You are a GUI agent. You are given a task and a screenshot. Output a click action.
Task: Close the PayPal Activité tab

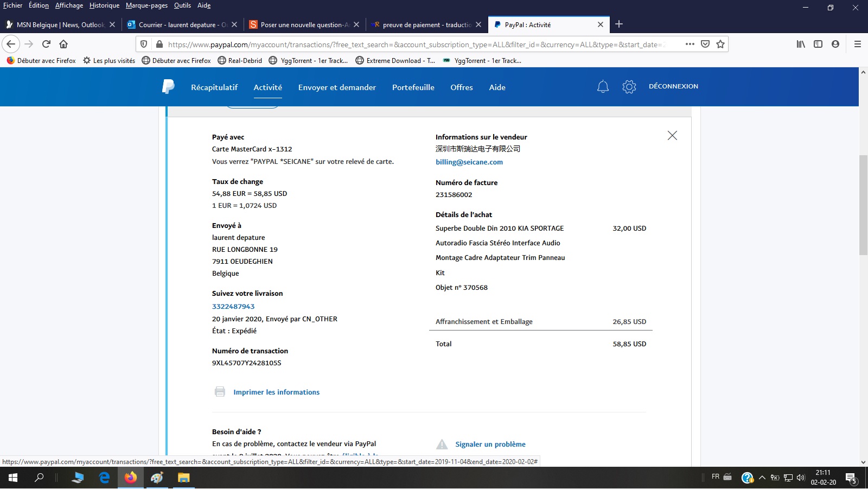pos(601,24)
